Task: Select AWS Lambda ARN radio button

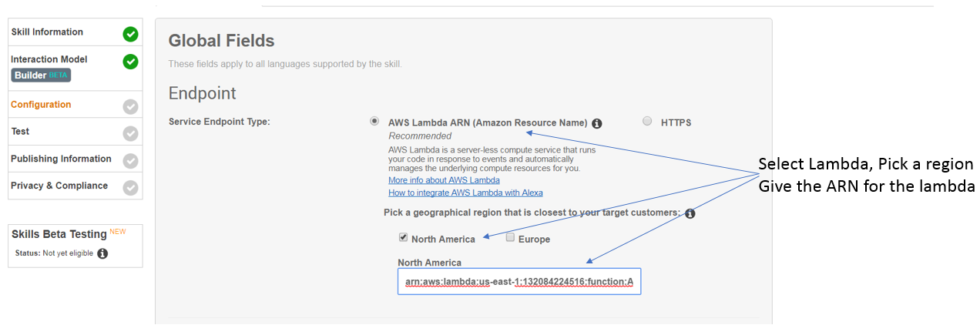Action: click(x=374, y=121)
